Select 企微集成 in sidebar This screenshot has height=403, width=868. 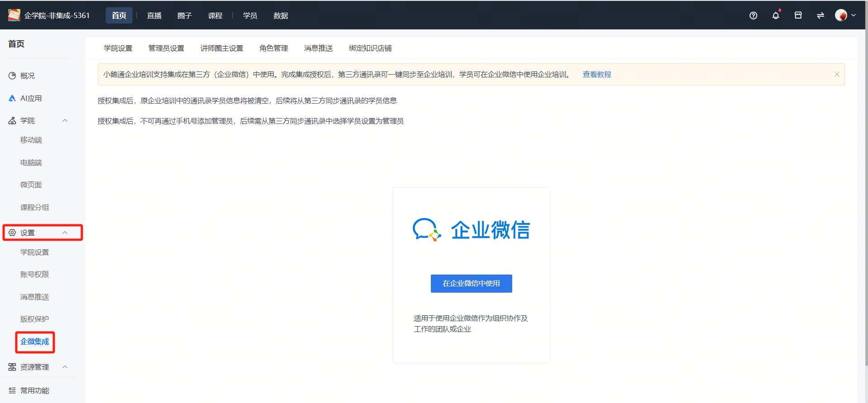(34, 341)
